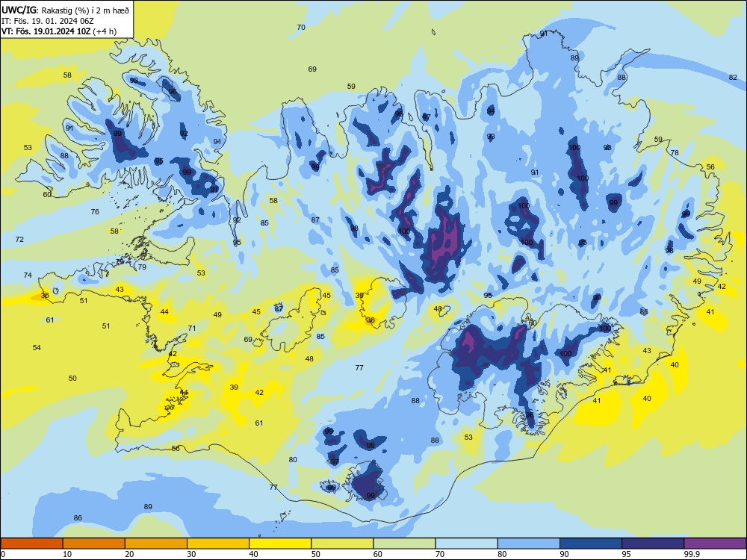This screenshot has width=747, height=560.
Task: Click the 70–80 light blue legend swatch
Action: [466, 544]
